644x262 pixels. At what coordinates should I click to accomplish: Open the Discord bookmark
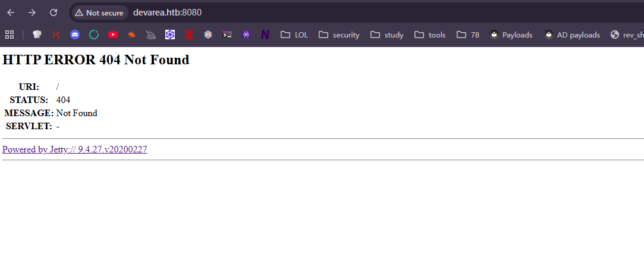75,35
